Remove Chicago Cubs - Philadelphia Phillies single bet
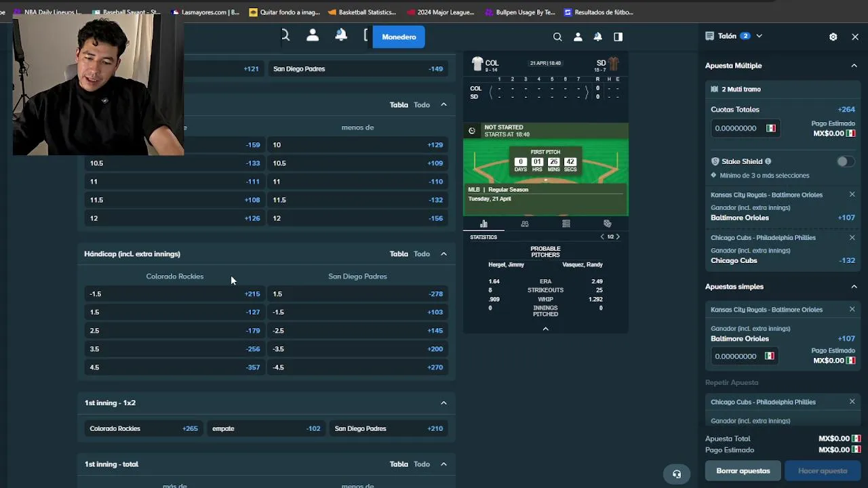This screenshot has width=868, height=488. click(852, 401)
